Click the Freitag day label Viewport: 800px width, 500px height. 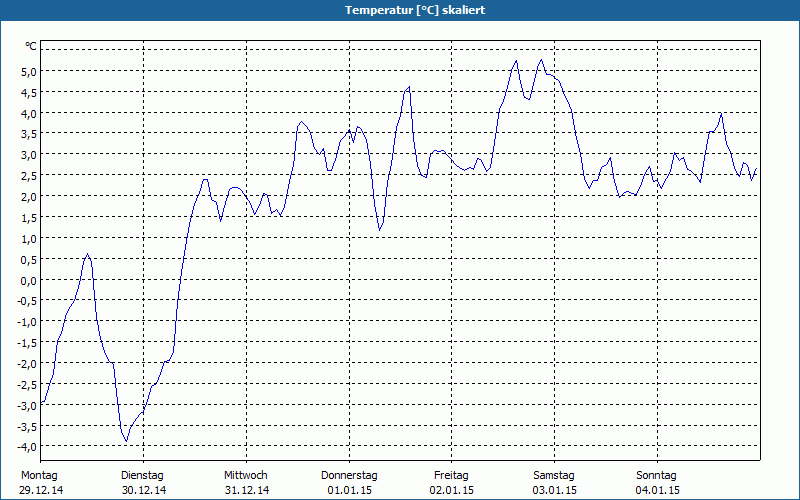pos(451,476)
